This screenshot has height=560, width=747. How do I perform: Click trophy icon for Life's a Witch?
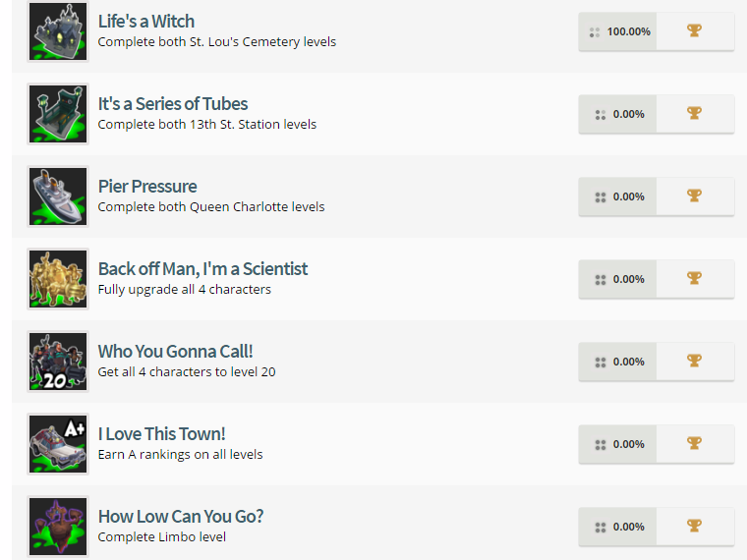click(x=694, y=31)
